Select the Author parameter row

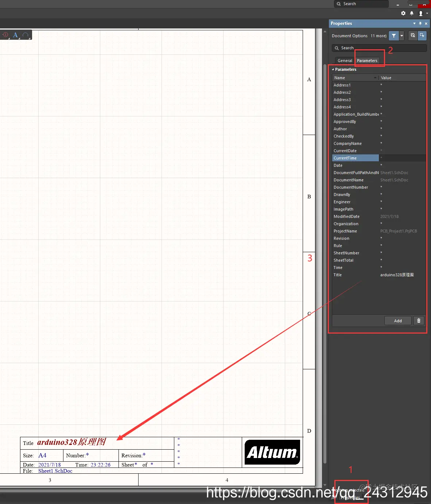click(x=379, y=129)
